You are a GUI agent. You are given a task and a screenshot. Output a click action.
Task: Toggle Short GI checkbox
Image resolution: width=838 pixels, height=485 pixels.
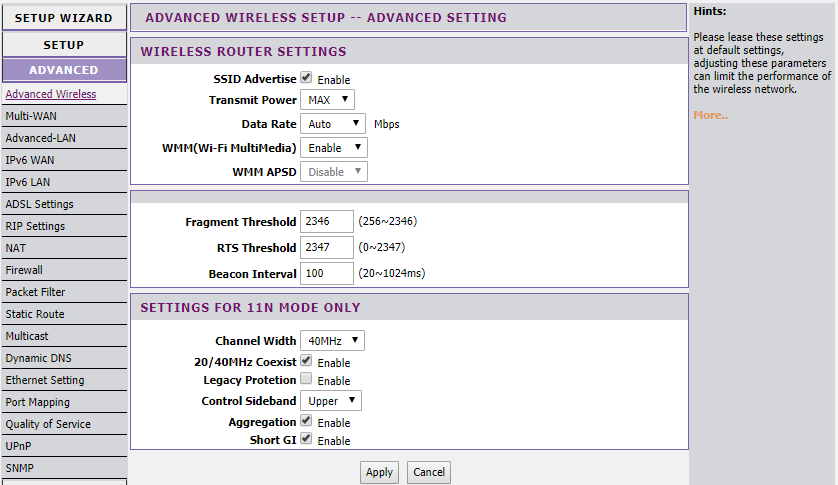306,438
